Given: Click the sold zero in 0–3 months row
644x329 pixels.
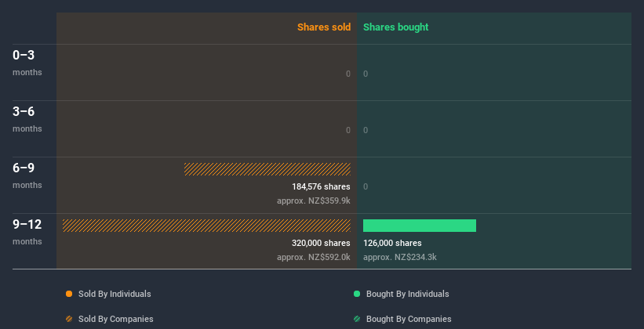Looking at the screenshot, I should point(348,74).
